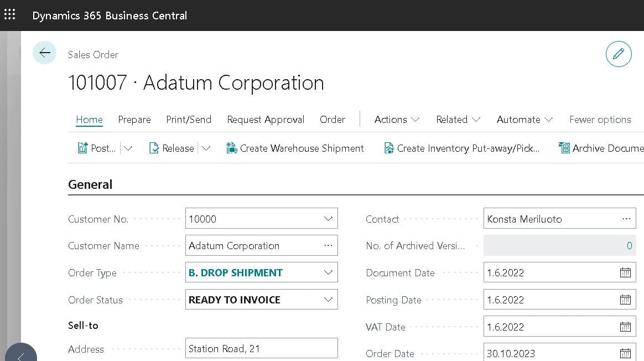Go back using the arrow button

tap(44, 53)
